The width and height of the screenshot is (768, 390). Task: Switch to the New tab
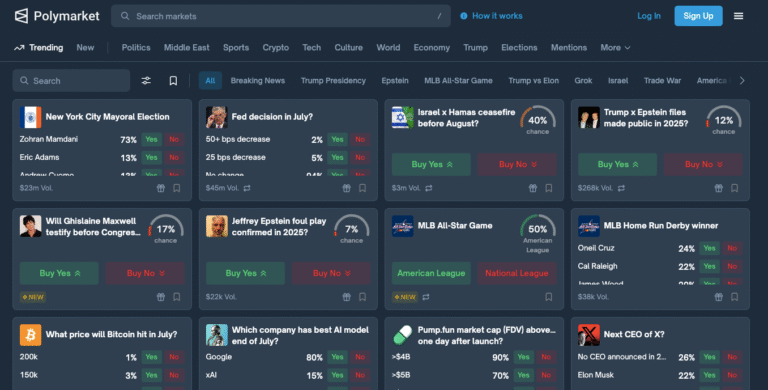(x=85, y=48)
